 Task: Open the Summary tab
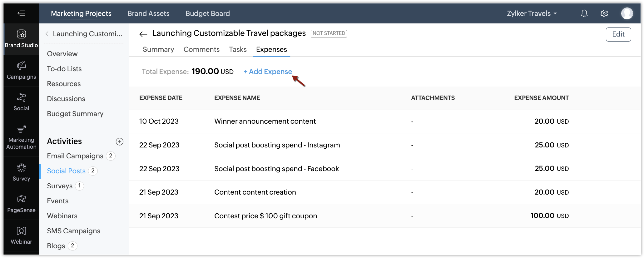158,49
